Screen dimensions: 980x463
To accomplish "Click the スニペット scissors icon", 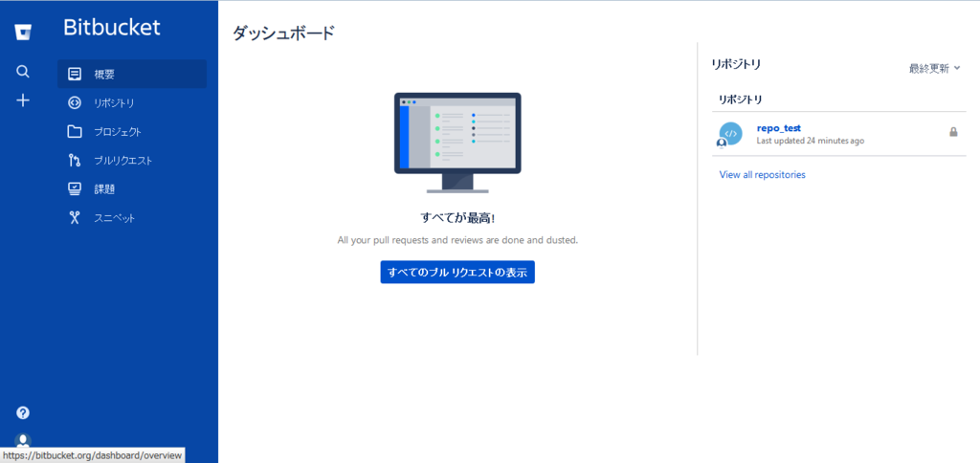I will point(75,218).
